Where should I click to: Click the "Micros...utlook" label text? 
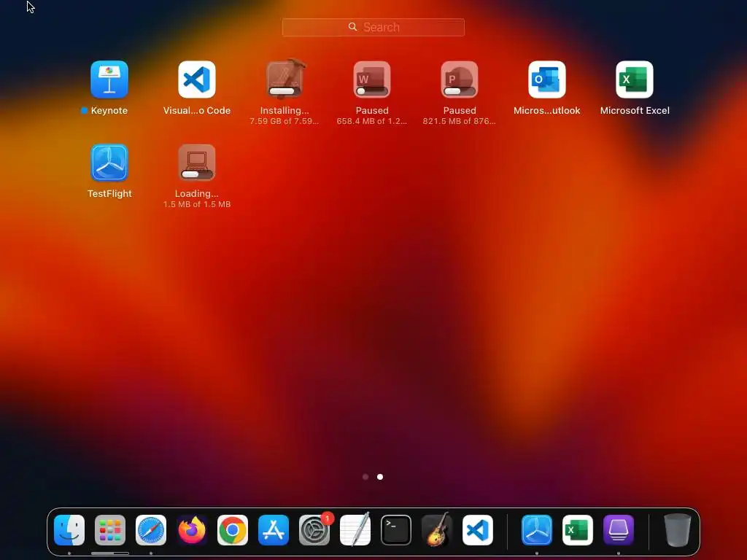click(x=547, y=111)
